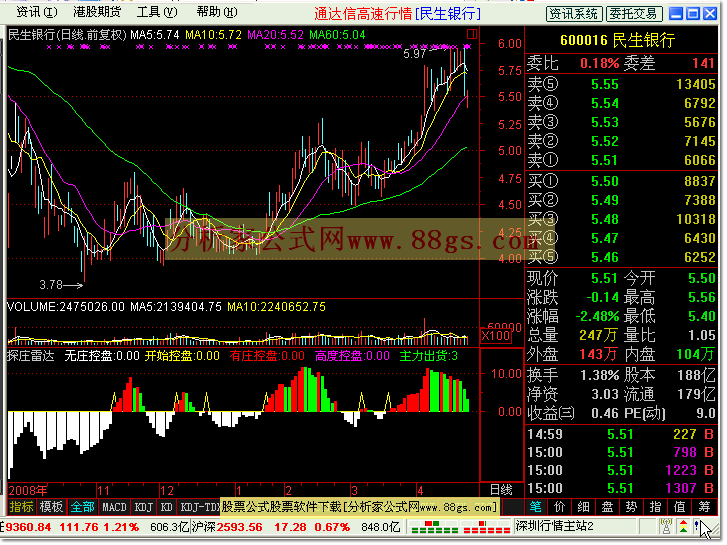727x545 pixels.
Task: Click the red market breadth bars right indicator
Action: point(486,527)
